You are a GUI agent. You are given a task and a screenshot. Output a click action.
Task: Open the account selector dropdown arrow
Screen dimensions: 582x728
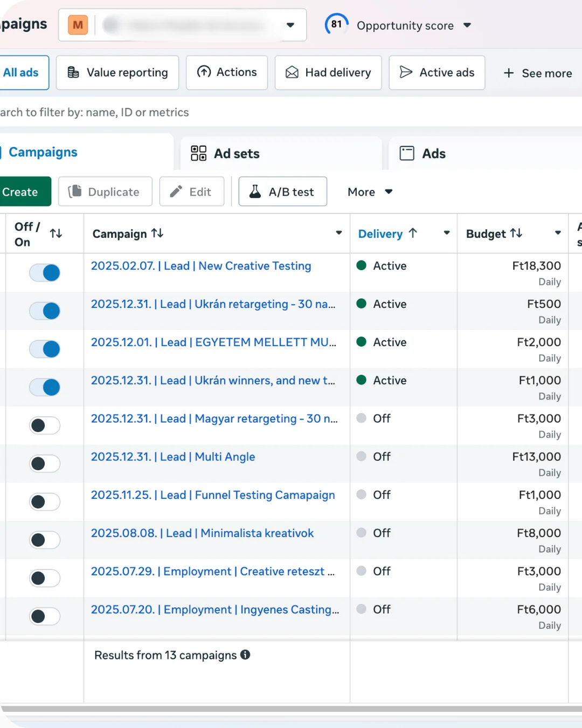(x=290, y=25)
